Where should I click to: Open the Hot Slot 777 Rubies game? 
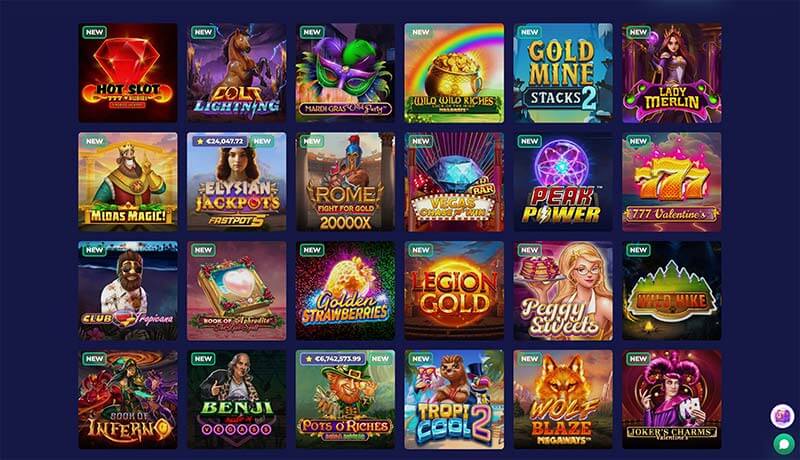[128, 73]
